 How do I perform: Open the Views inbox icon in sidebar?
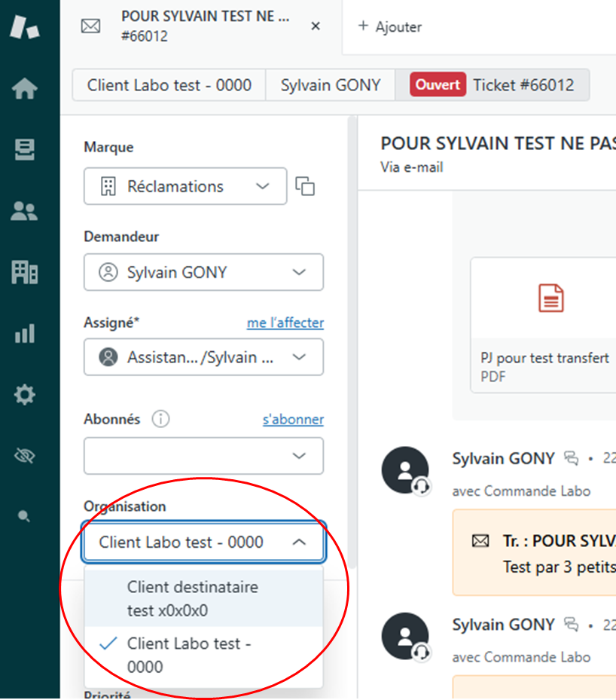click(25, 150)
